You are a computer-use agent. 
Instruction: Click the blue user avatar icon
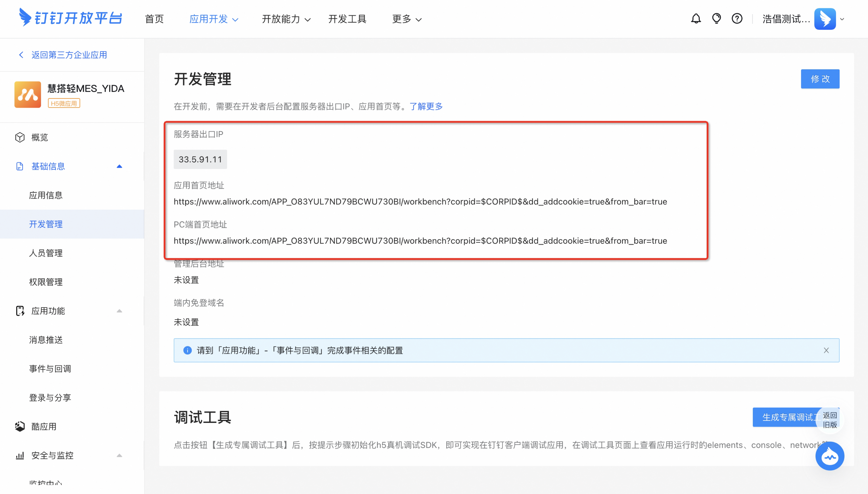tap(825, 19)
